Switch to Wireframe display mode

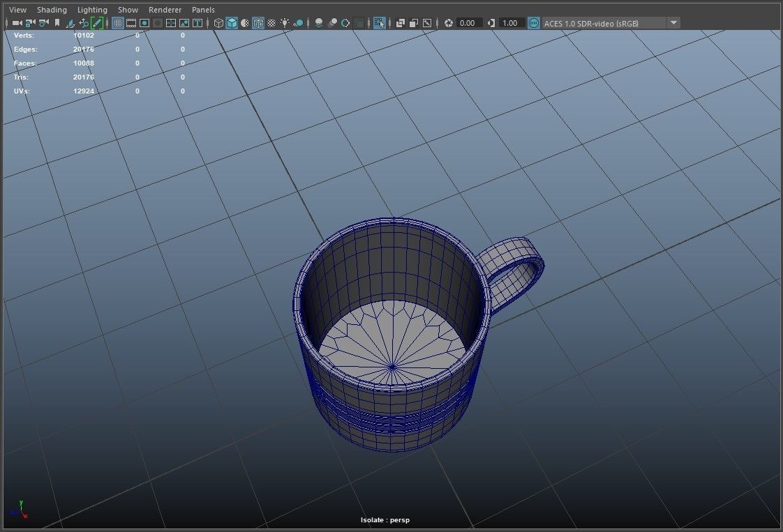click(218, 23)
